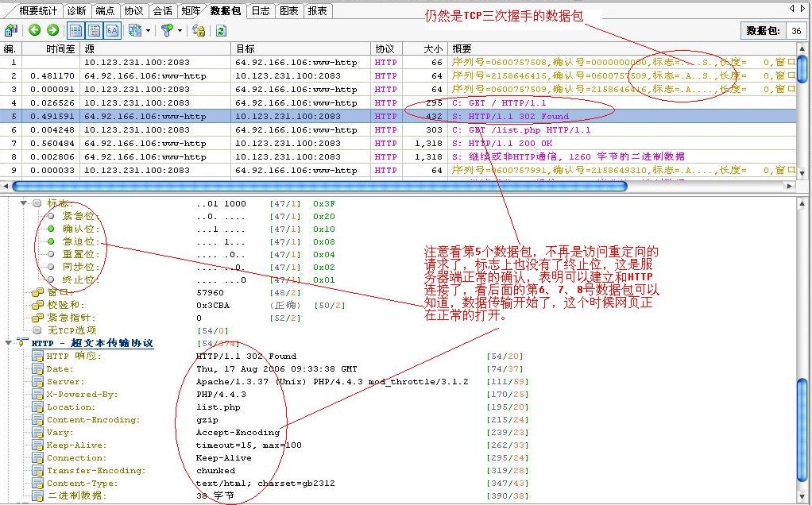Click the 时间差 column header
The width and height of the screenshot is (812, 505).
pyautogui.click(x=60, y=49)
